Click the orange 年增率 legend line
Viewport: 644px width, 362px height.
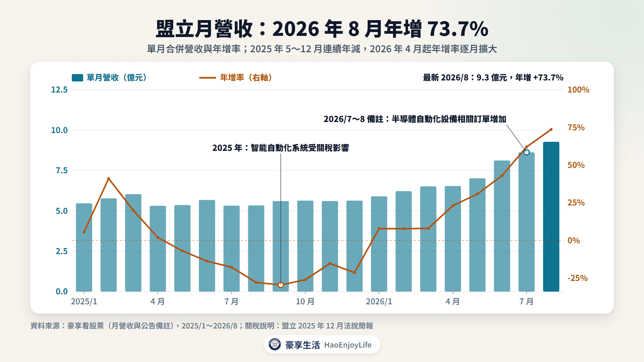(207, 78)
